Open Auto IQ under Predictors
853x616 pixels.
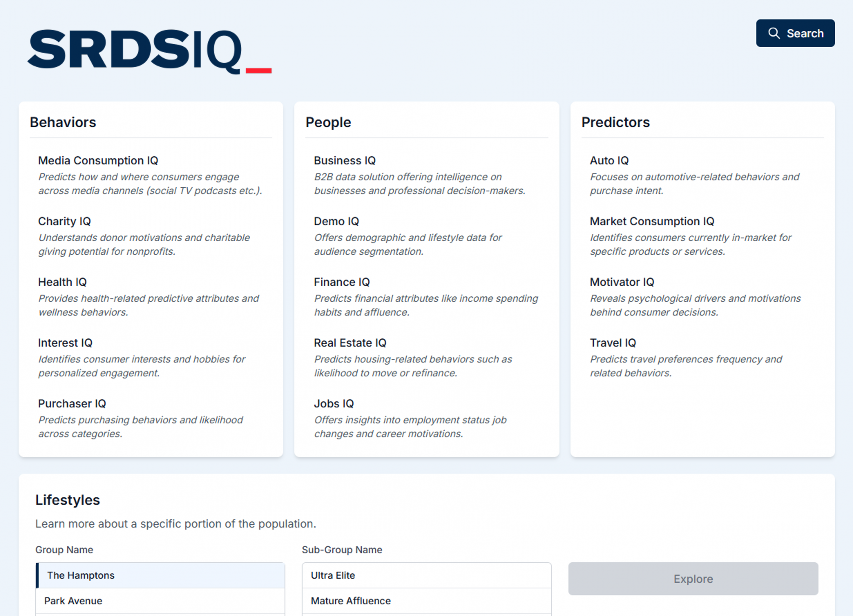coord(609,160)
